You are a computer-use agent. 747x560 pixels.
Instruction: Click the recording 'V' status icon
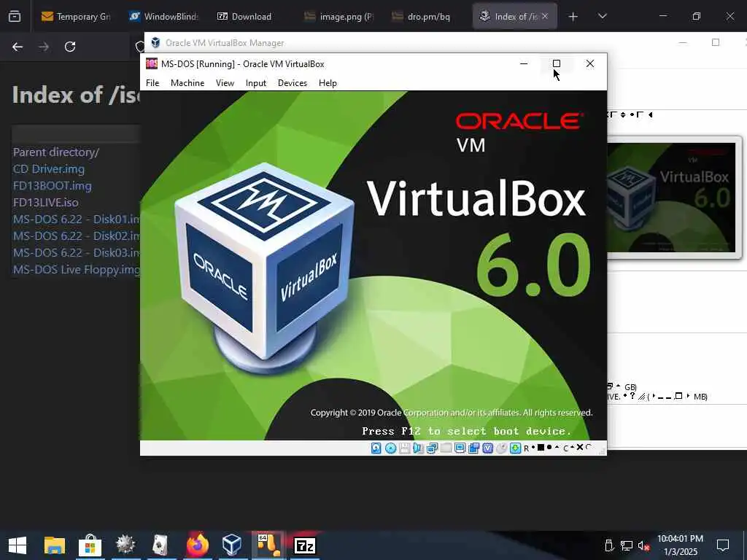487,448
